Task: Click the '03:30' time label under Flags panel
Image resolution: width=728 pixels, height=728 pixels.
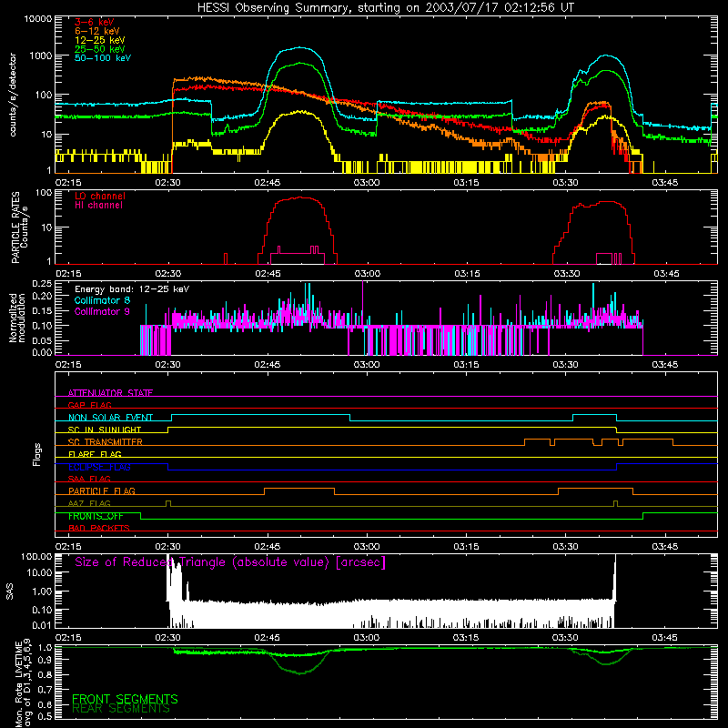Action: 565,547
